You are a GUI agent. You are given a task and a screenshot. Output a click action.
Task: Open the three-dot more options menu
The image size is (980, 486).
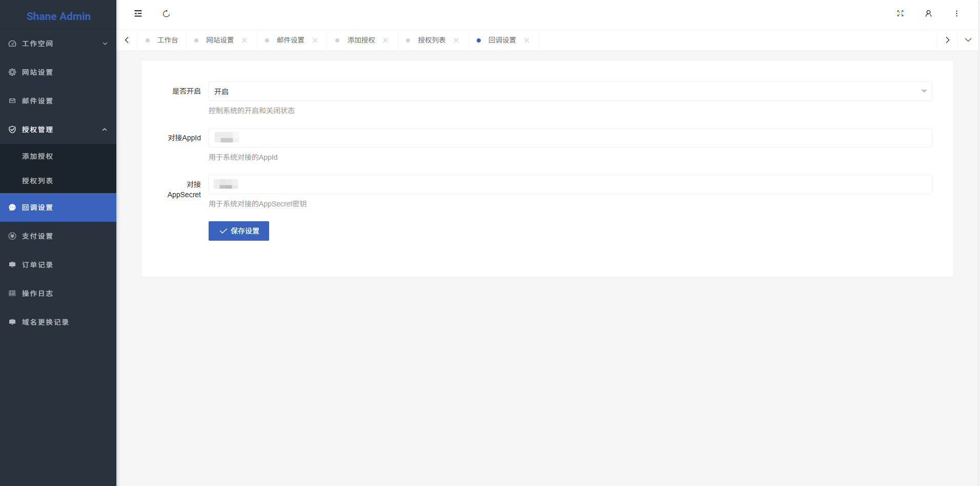coord(956,14)
